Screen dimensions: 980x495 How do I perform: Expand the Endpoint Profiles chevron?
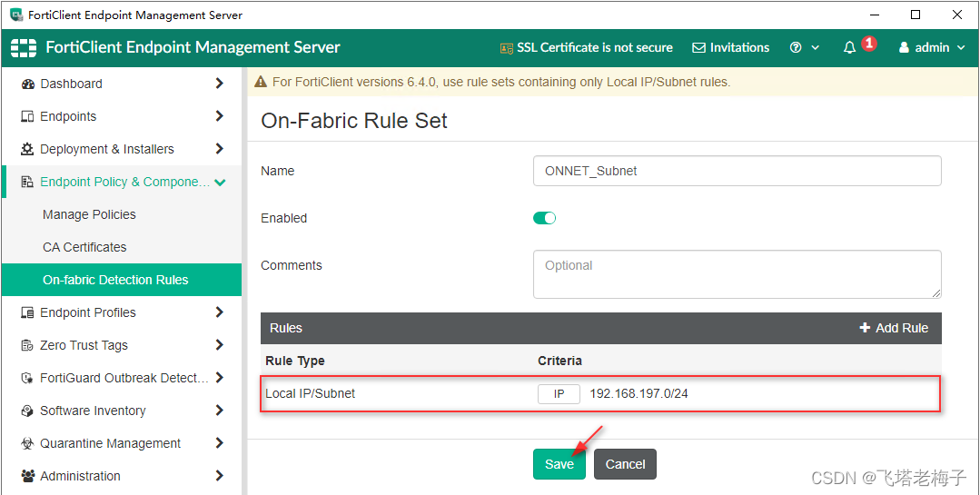[x=220, y=312]
